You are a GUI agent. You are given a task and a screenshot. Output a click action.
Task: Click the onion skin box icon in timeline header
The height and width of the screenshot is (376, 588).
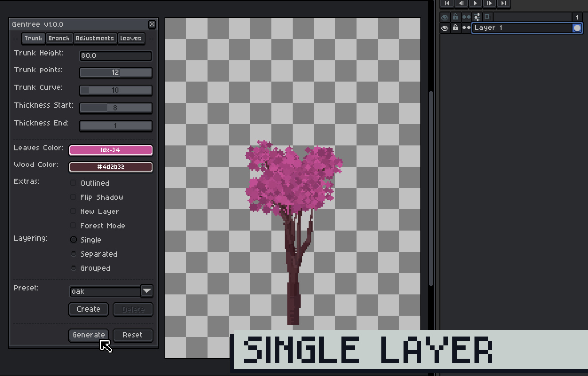(486, 17)
